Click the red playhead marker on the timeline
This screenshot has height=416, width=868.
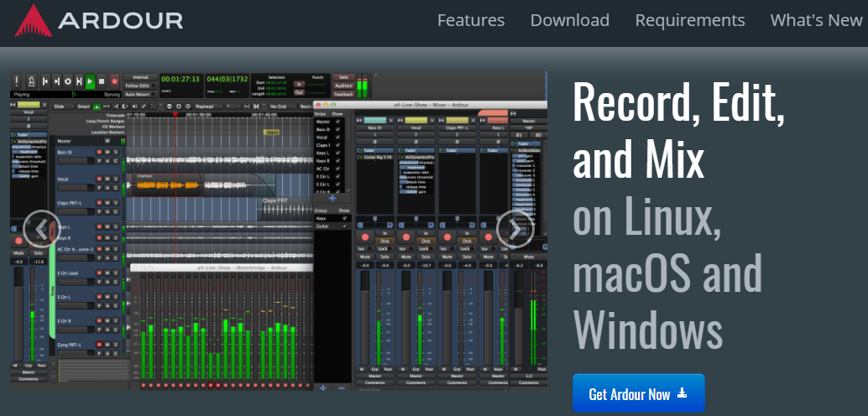pyautogui.click(x=175, y=114)
